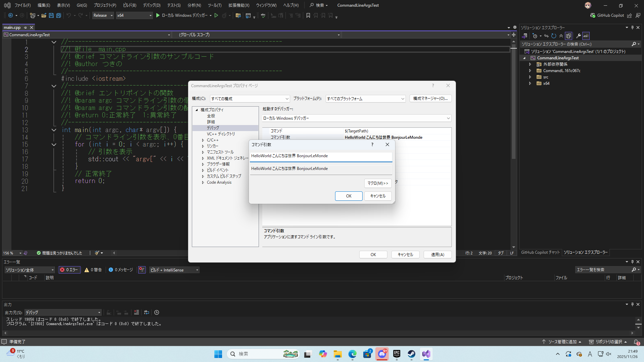
Task: Open the GitHub Copilot icon in title bar
Action: tap(593, 15)
